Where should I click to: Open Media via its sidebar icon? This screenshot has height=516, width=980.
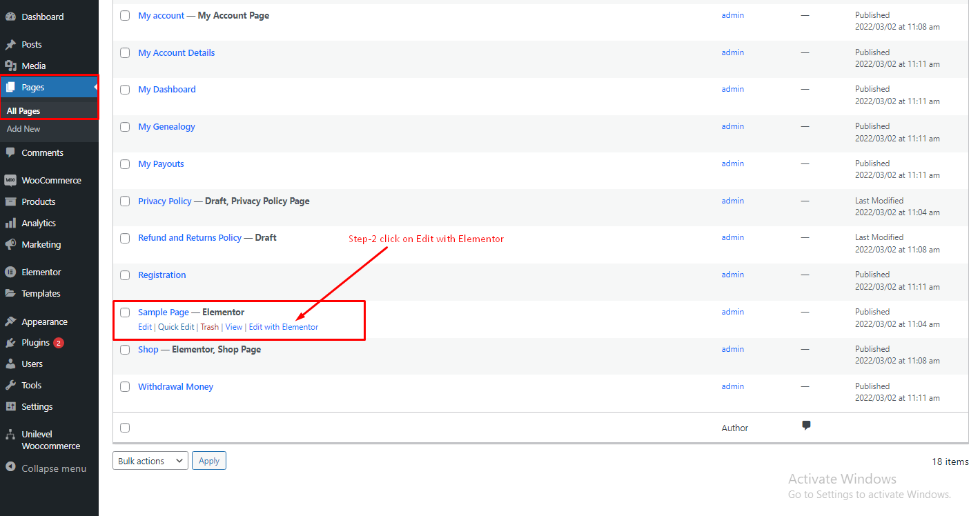click(10, 66)
